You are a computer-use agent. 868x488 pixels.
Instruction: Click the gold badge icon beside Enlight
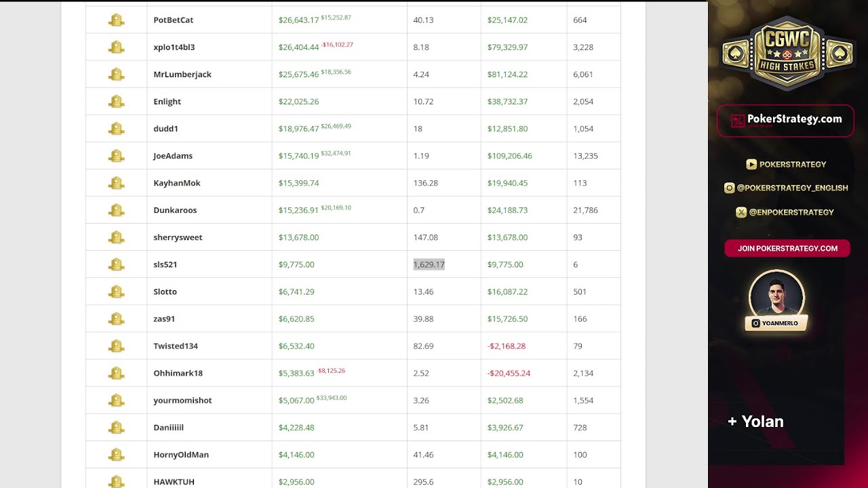117,102
